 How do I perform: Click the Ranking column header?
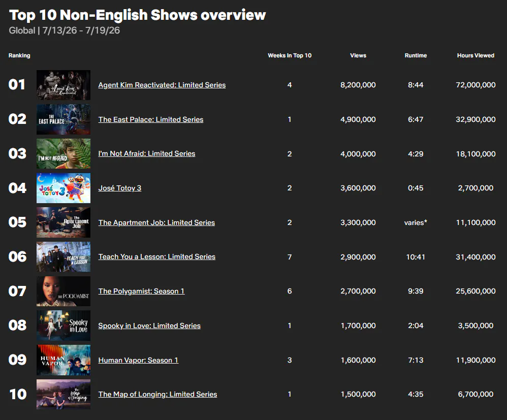click(19, 56)
